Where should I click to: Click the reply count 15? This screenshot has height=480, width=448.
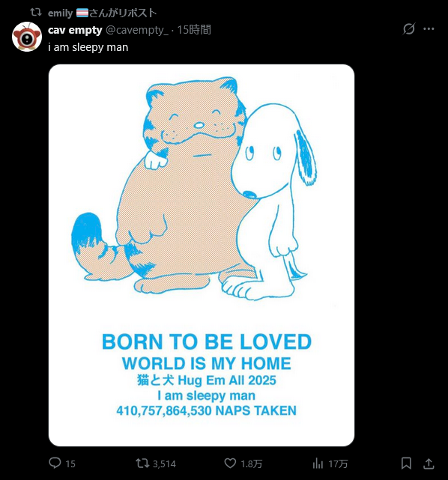click(x=70, y=464)
